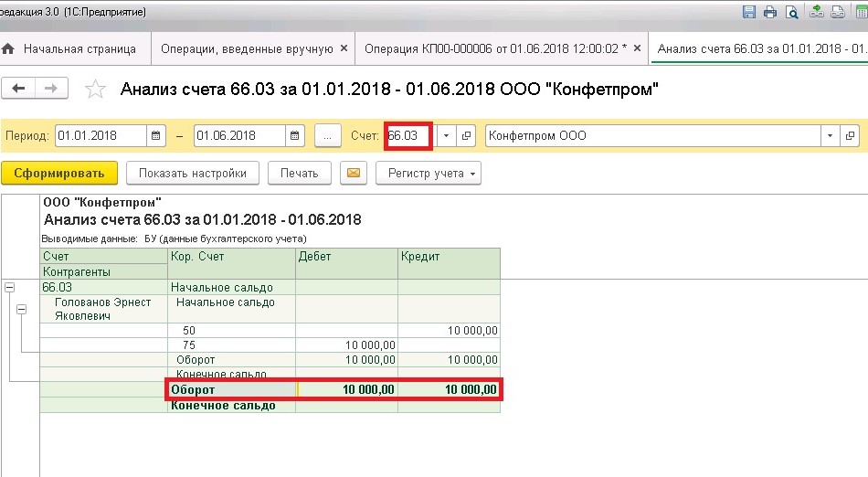Click the ellipsis period selection button
The width and height of the screenshot is (868, 477).
328,135
